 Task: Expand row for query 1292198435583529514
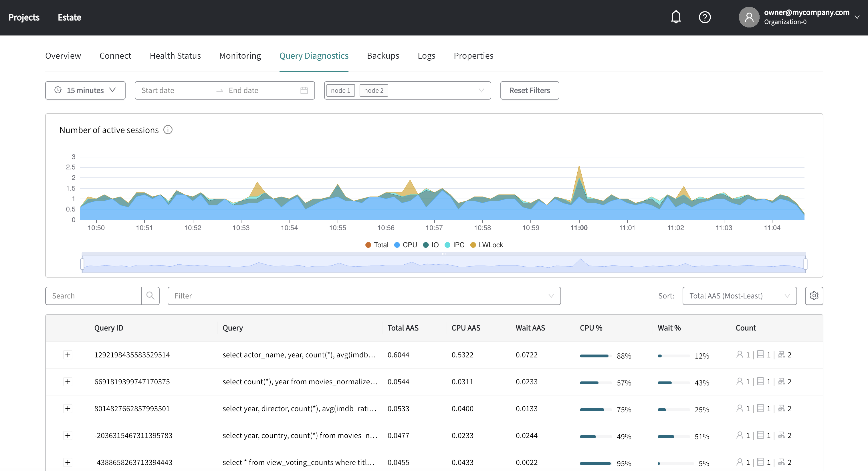pos(68,355)
